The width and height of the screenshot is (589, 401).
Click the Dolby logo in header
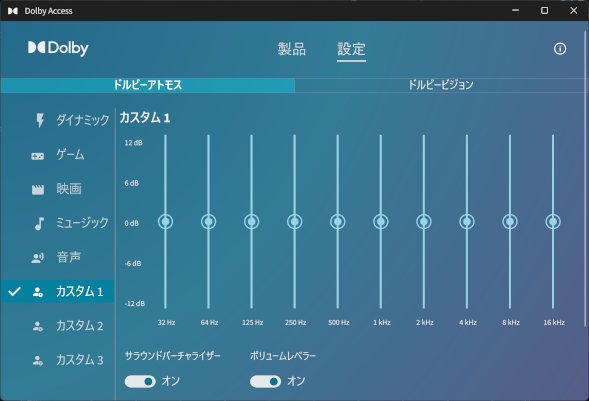pos(58,48)
